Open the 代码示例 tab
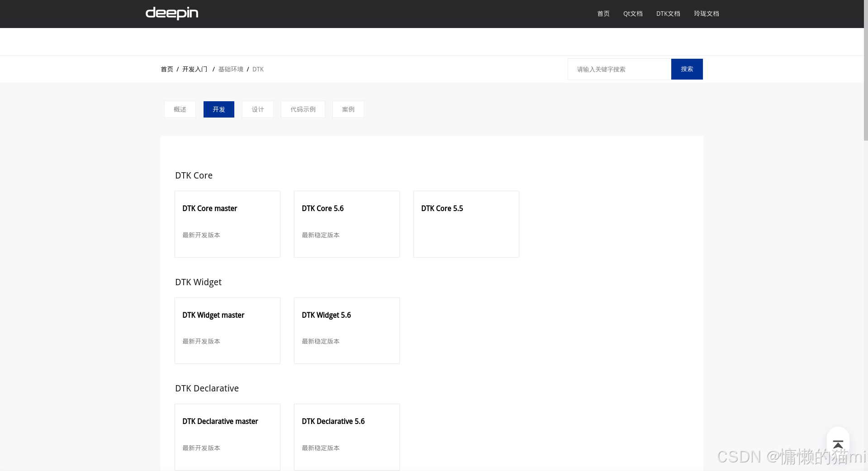Screen dimensions: 868x471 click(x=303, y=109)
